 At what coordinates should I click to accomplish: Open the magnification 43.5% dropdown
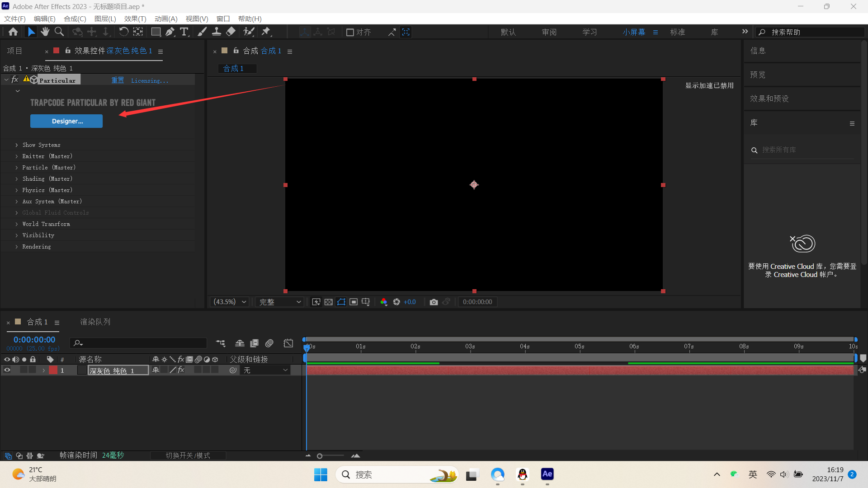click(x=230, y=302)
